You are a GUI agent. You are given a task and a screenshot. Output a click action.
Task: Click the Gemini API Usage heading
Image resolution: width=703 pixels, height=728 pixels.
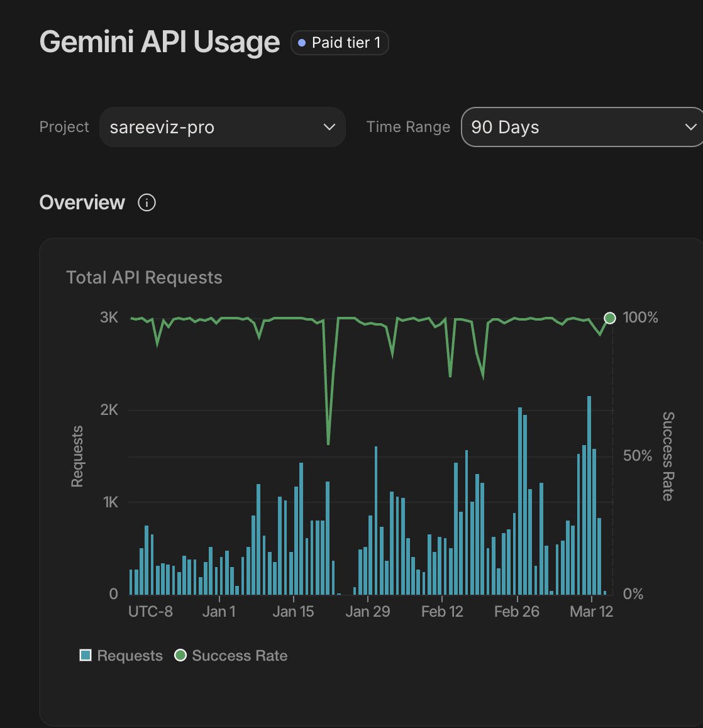[160, 41]
